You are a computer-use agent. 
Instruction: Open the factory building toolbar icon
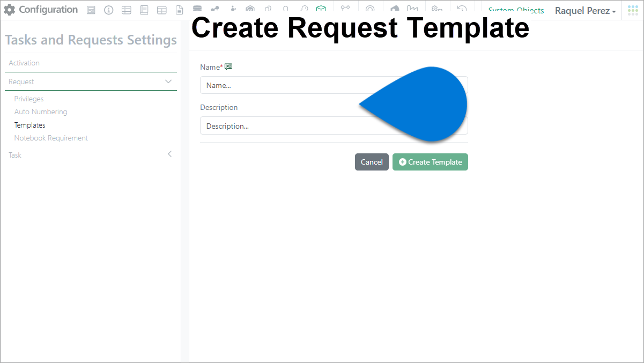click(412, 8)
